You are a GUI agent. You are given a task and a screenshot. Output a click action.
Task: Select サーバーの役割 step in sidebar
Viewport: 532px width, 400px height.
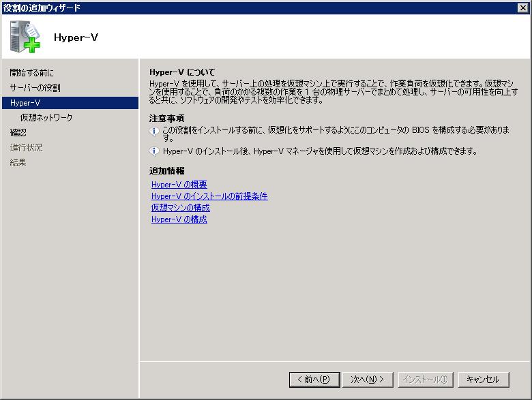tap(35, 88)
